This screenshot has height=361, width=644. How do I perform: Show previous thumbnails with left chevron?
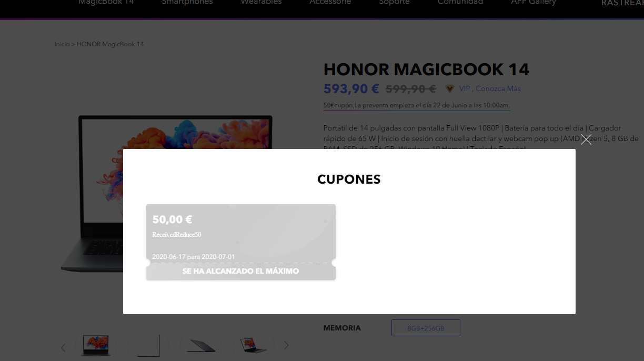click(63, 347)
